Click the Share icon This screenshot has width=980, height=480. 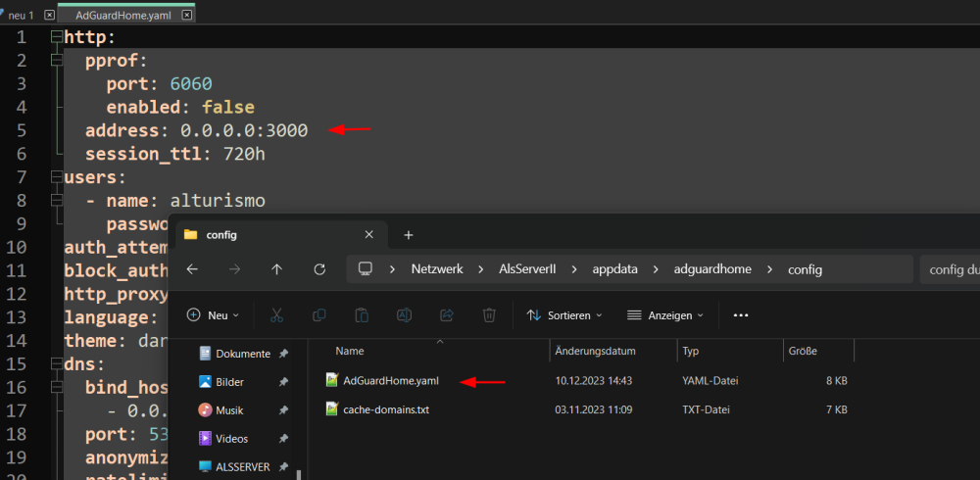pos(447,315)
